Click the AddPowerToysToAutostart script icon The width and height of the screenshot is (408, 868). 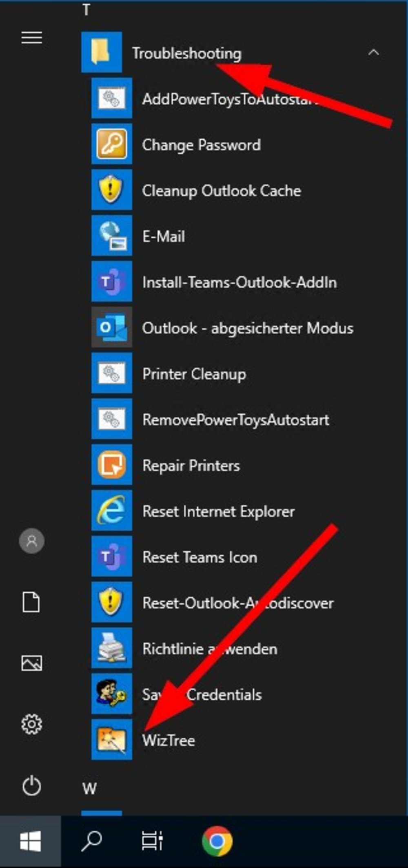pyautogui.click(x=112, y=98)
